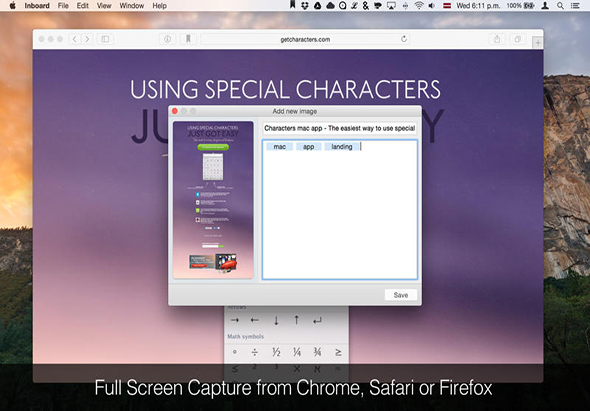The height and width of the screenshot is (411, 590).
Task: Show all tabs with the tabs overview icon
Action: 518,39
